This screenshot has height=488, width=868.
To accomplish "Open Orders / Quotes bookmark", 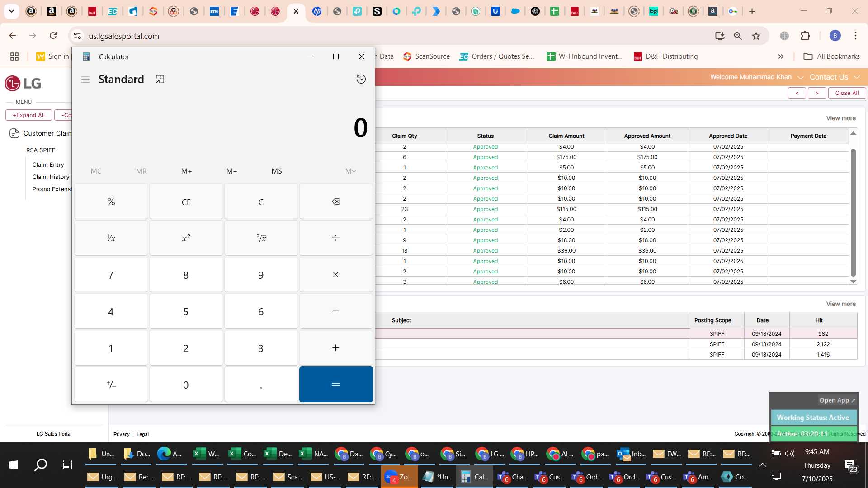I will tap(496, 56).
